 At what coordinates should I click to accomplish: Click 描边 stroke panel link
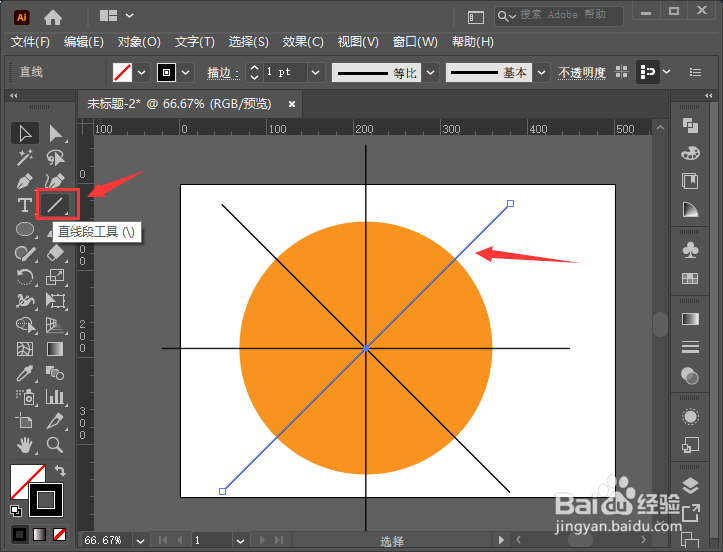[223, 73]
